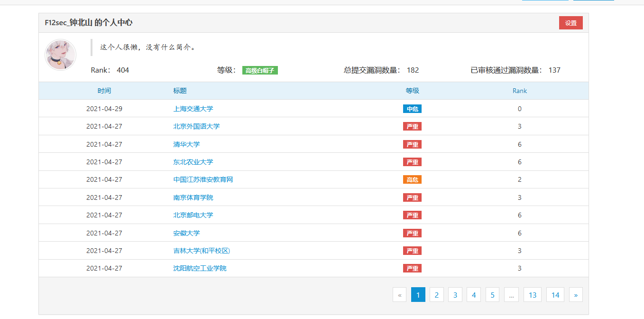Go to pagination page 3
The image size is (644, 319).
[455, 295]
